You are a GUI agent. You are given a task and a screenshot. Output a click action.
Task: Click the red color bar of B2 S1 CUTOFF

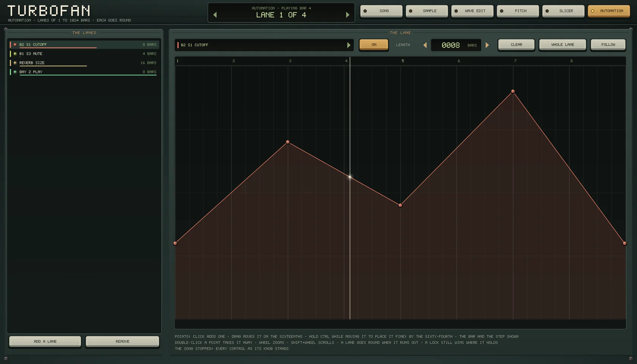10,45
